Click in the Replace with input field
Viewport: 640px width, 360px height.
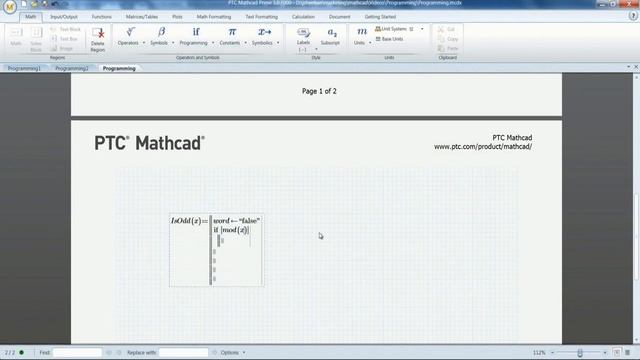click(183, 352)
